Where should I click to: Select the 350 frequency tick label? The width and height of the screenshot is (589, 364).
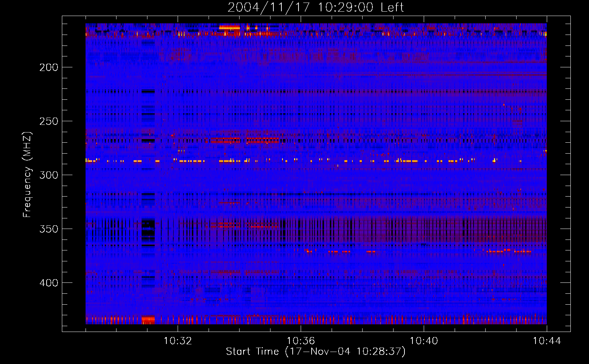[49, 229]
